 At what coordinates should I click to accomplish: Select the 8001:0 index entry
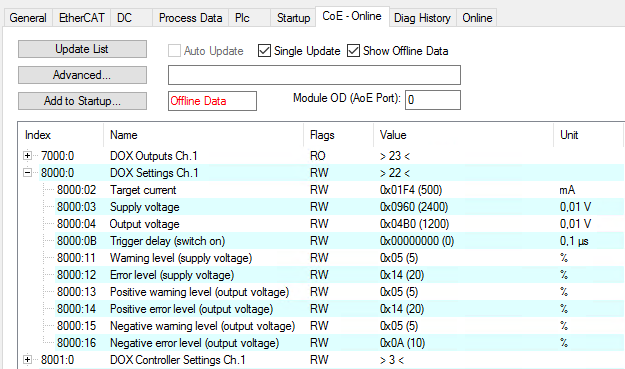[57, 360]
